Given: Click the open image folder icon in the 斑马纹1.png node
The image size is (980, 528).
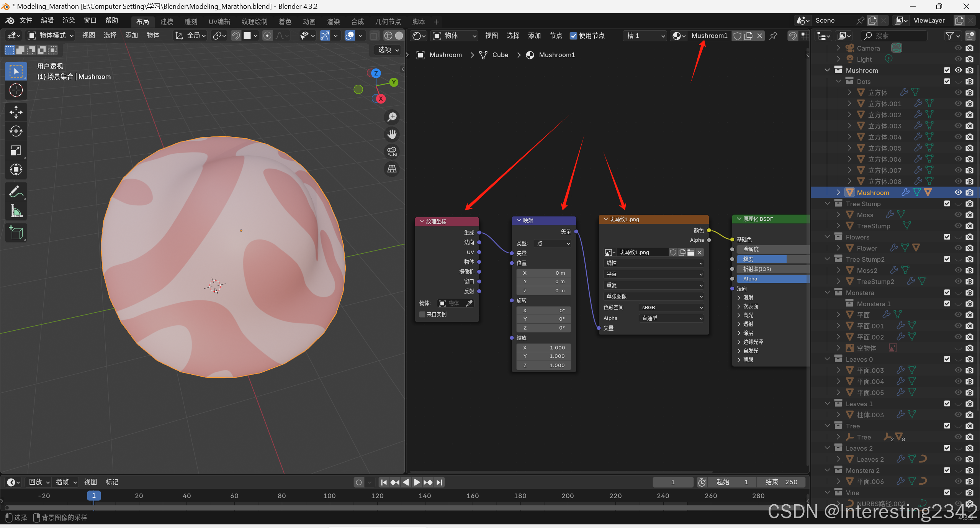Looking at the screenshot, I should [691, 253].
